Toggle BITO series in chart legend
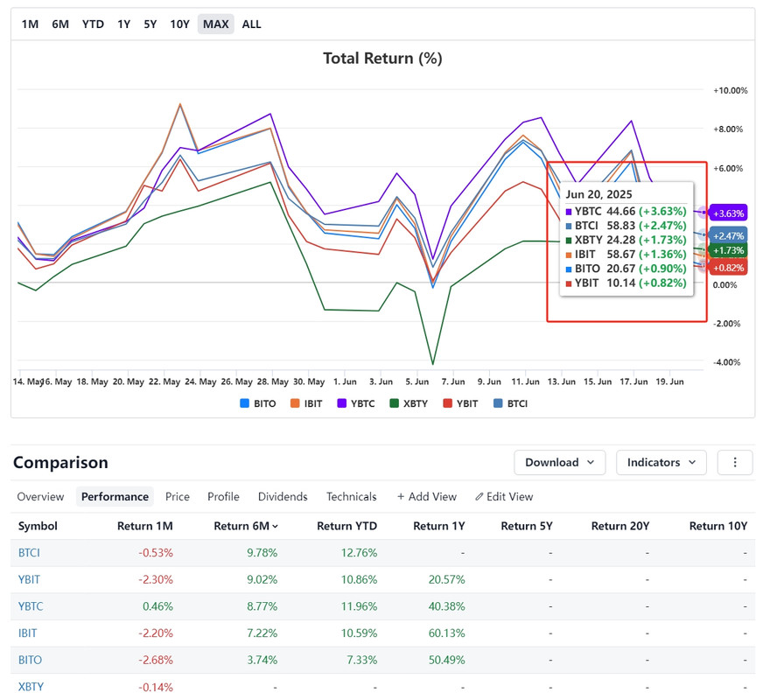This screenshot has width=784, height=700. (258, 403)
